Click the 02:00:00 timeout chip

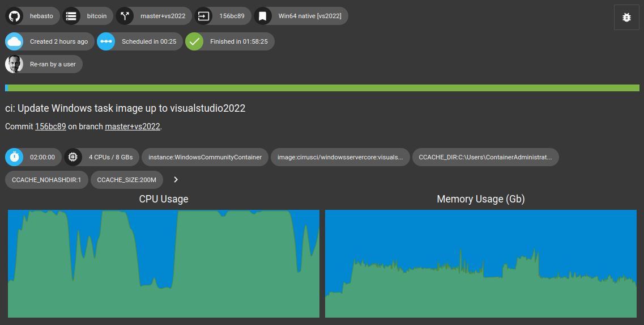click(x=33, y=157)
